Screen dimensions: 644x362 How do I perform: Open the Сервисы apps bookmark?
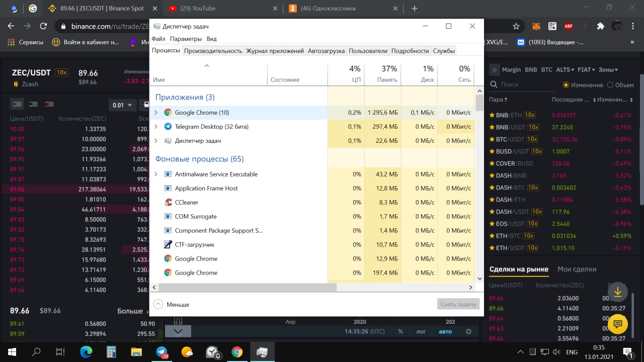point(26,42)
